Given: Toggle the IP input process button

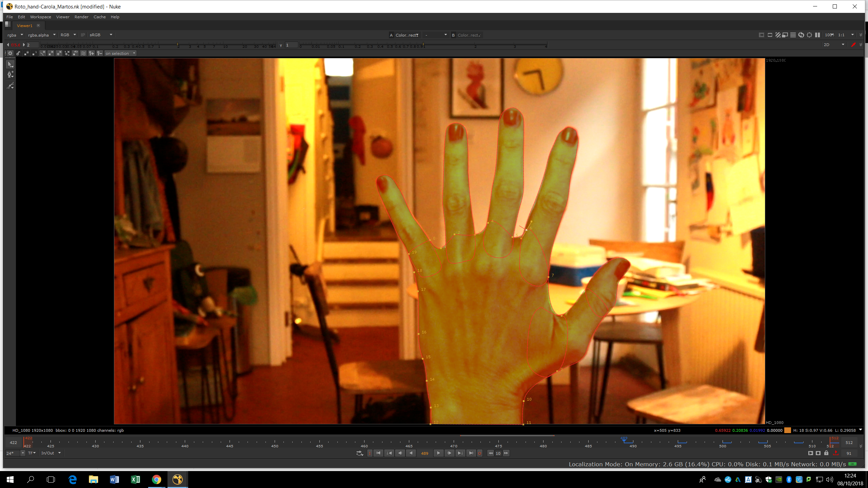Looking at the screenshot, I should [83, 35].
